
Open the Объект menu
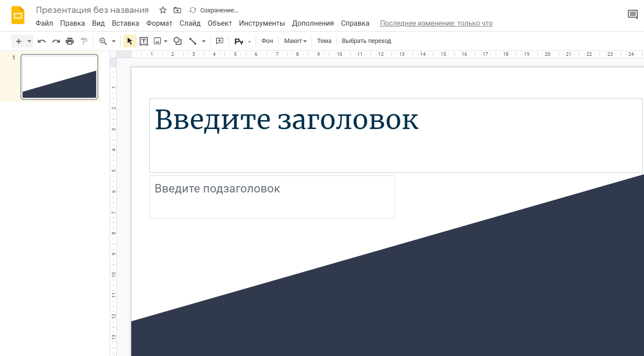[220, 23]
